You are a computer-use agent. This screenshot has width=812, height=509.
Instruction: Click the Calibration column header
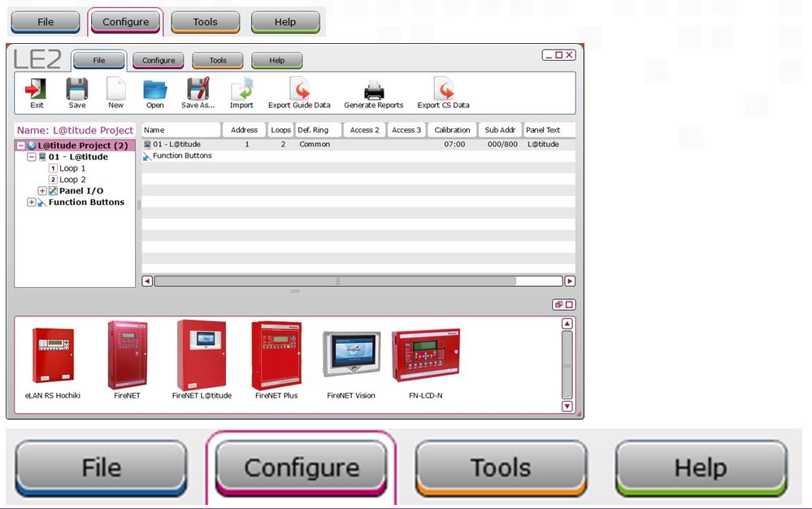click(452, 130)
